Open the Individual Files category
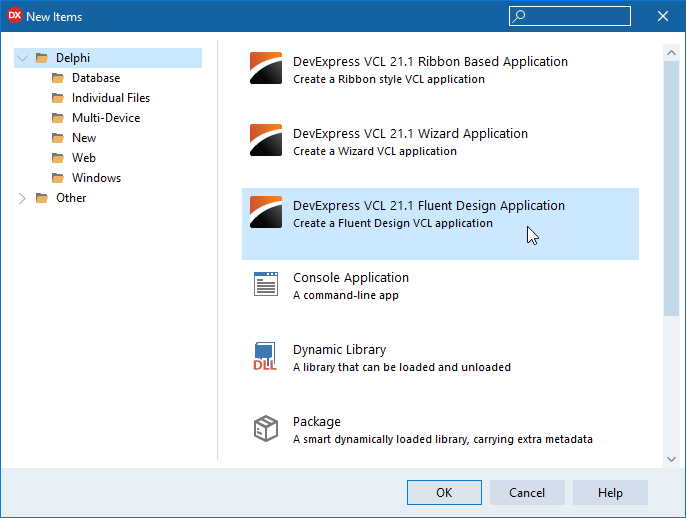686x518 pixels. [111, 98]
